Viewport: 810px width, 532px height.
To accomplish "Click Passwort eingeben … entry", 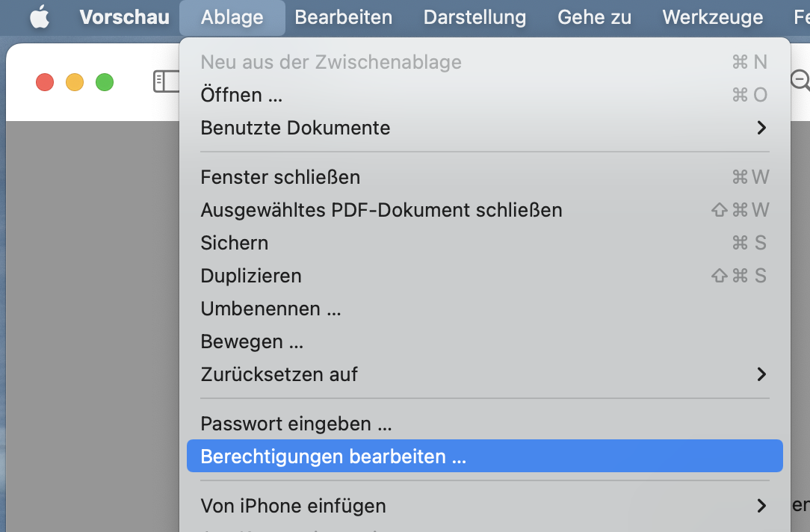I will coord(296,424).
